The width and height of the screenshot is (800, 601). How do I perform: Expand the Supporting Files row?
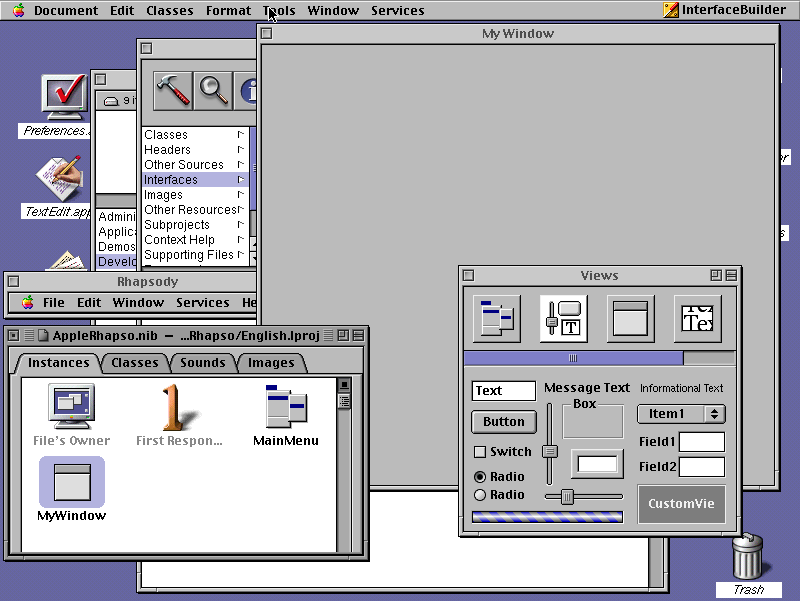240,254
